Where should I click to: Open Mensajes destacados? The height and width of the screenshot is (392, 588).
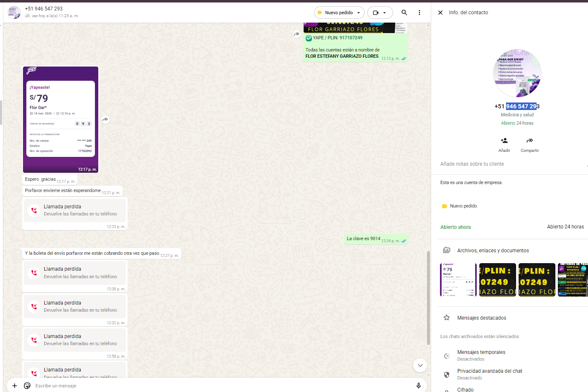point(481,318)
